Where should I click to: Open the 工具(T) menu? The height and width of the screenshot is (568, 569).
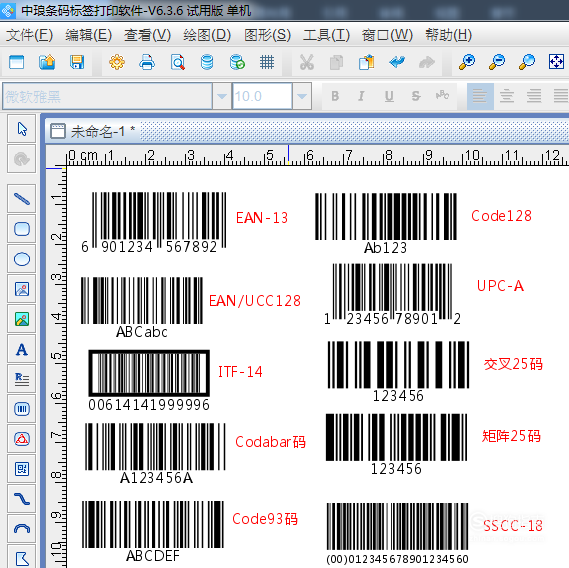pyautogui.click(x=326, y=35)
